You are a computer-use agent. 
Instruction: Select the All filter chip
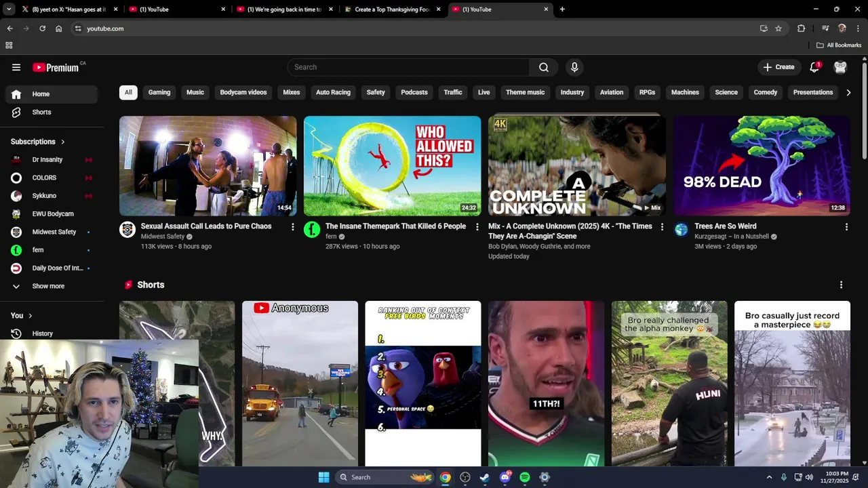[128, 92]
